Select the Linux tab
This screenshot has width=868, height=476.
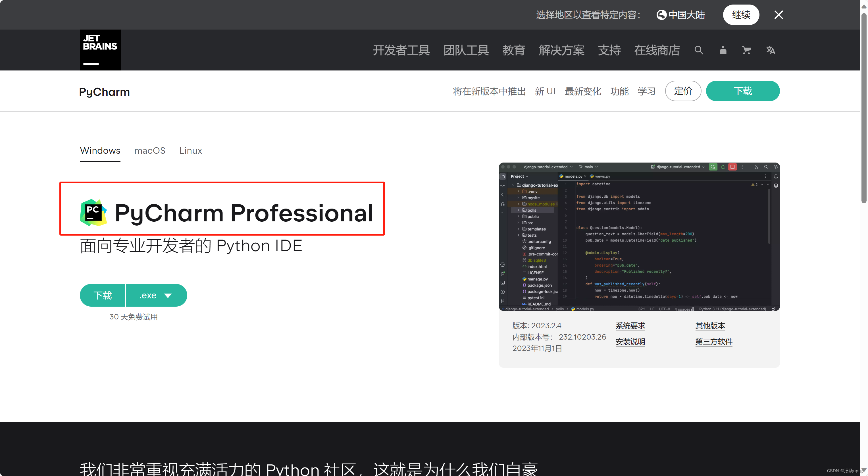click(190, 151)
